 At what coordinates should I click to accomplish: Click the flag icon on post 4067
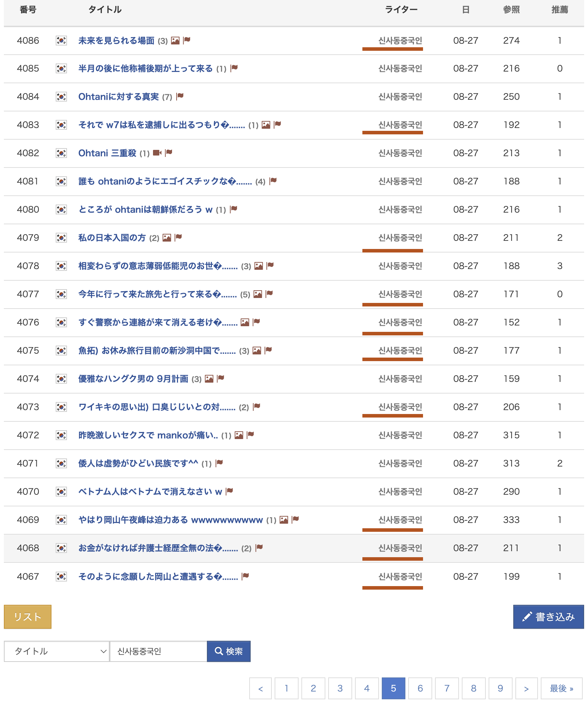(245, 576)
